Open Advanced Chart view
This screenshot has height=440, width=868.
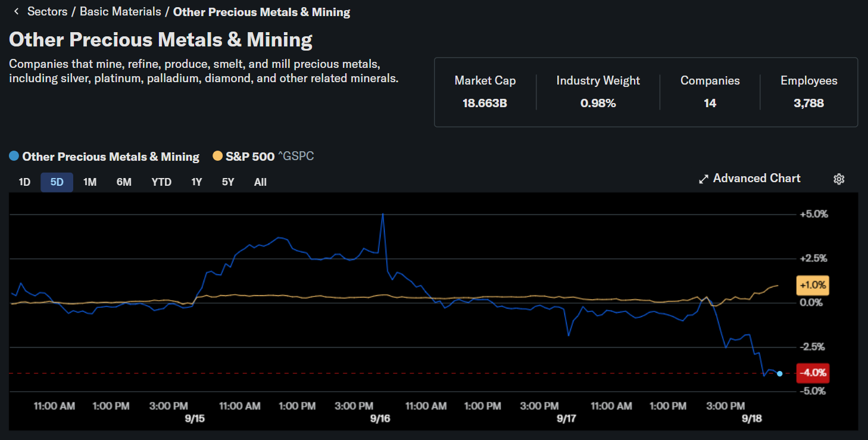point(750,179)
